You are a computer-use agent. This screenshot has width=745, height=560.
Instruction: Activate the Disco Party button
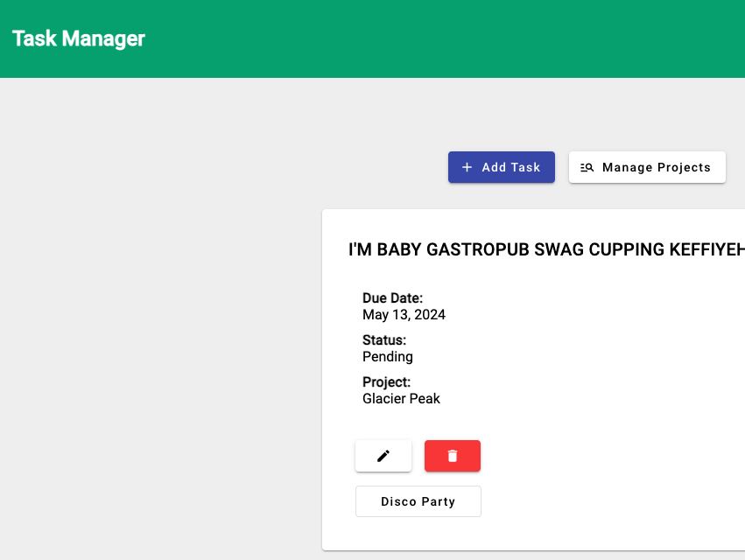418,501
